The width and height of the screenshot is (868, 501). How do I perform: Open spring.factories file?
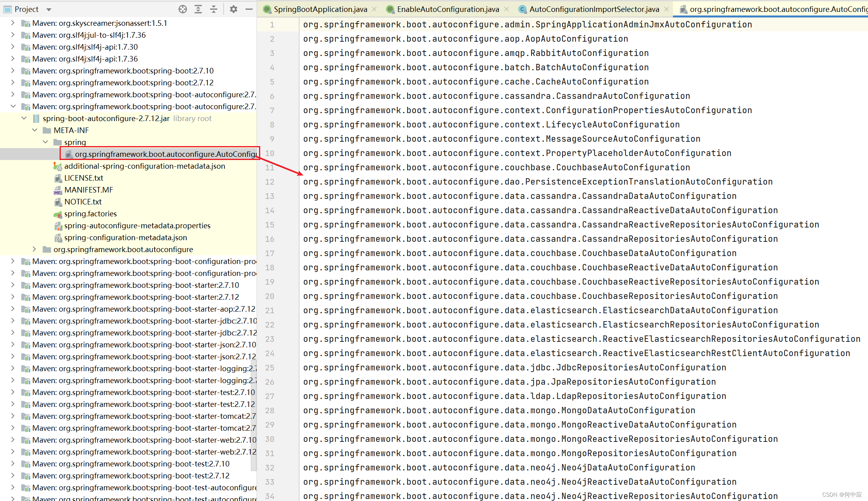click(x=91, y=214)
